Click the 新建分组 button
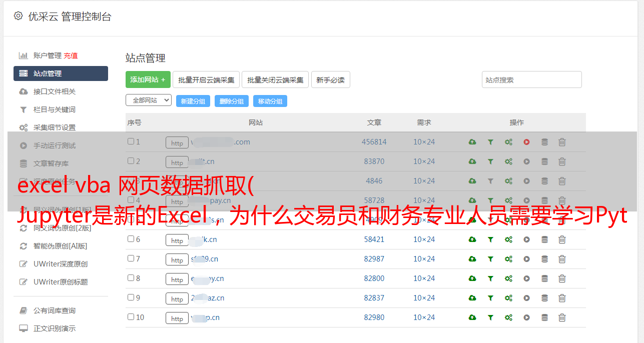644x343 pixels. [193, 101]
